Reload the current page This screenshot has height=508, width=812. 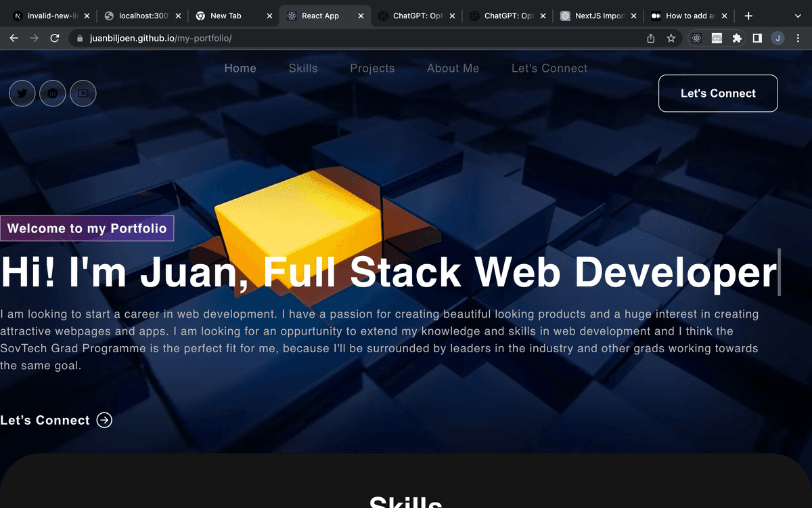point(55,39)
